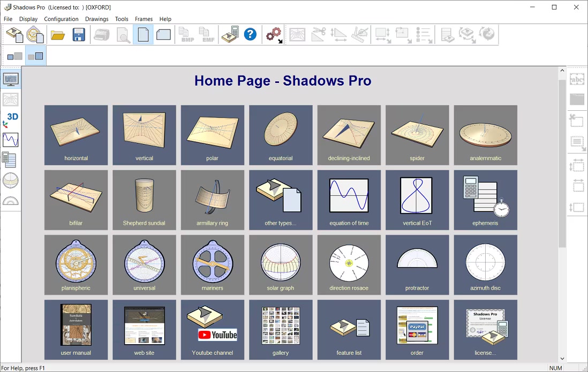
Task: Select the polar sundial tile
Action: click(212, 135)
